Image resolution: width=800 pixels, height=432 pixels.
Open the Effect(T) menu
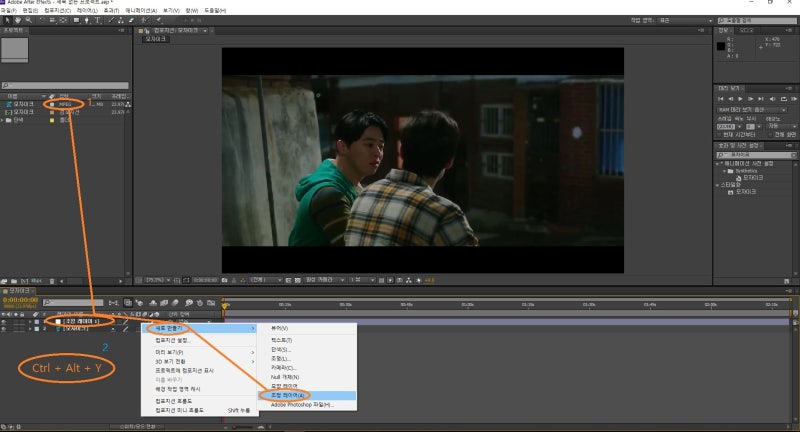(x=111, y=10)
